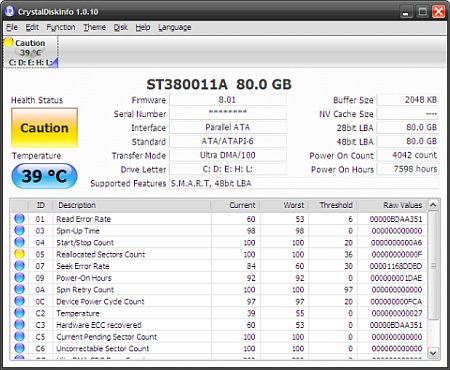Click the yellow Caution indicator in disk selector
450x370 pixels.
pyautogui.click(x=8, y=42)
